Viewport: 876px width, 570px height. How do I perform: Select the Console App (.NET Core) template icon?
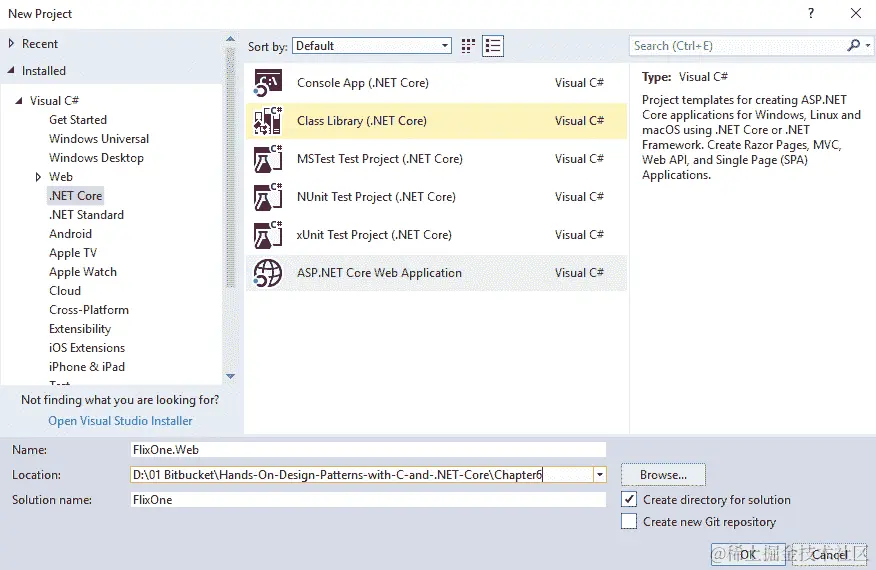click(268, 83)
